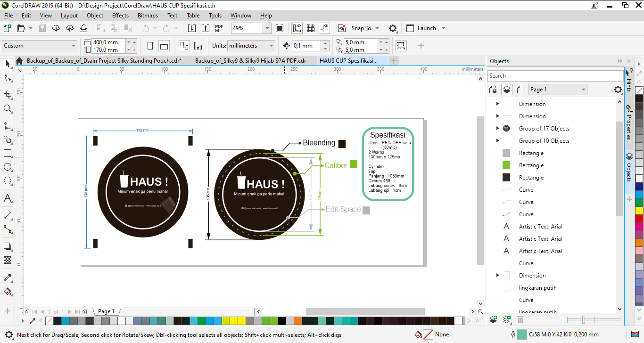Click the nudge distance 0,1 mm field
The width and height of the screenshot is (644, 343).
coord(306,46)
